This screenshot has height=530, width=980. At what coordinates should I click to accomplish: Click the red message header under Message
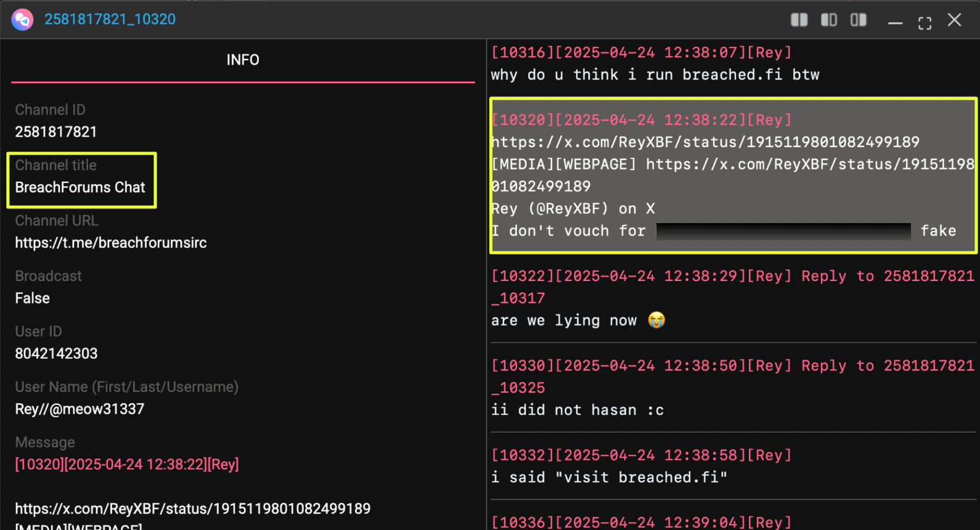127,465
